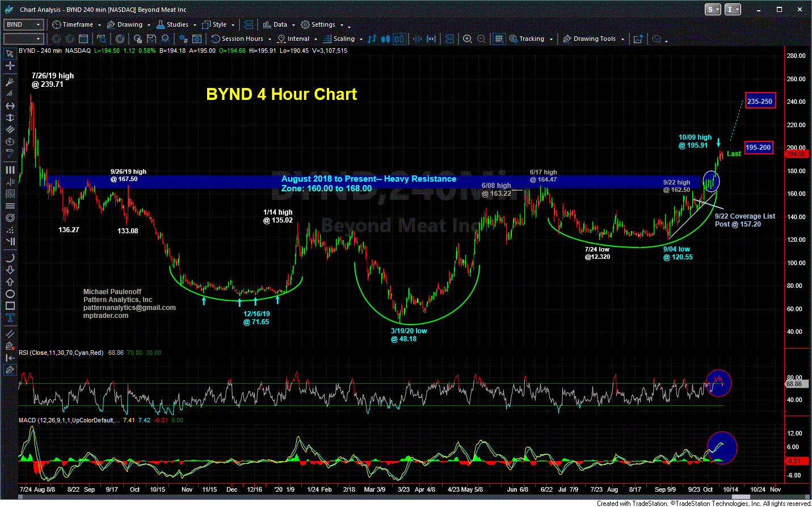Viewport: 812px width, 507px height.
Task: Pick the vertical double-arrow extension tool
Action: pyautogui.click(x=10, y=118)
